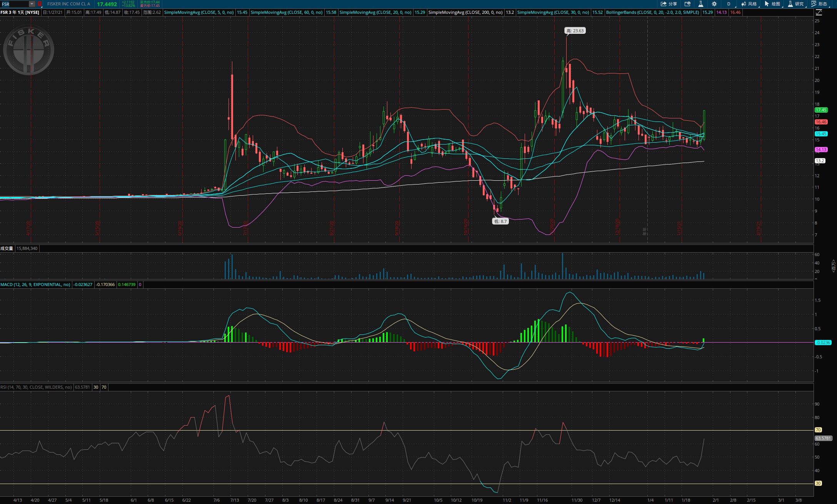Click the MACD (12, 26, 9, EXPONENTIAL) label
Viewport: 837px width, 504px height.
point(35,284)
